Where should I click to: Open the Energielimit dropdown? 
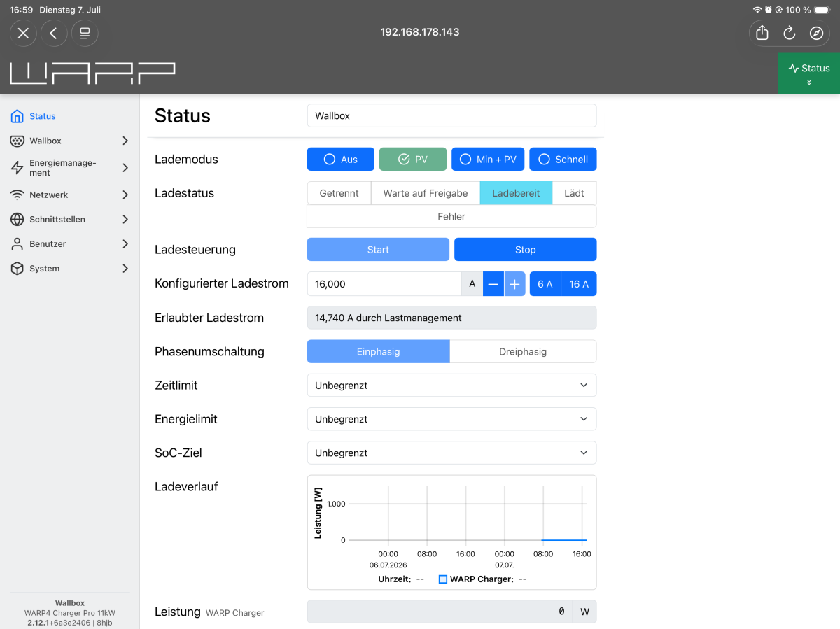(451, 419)
